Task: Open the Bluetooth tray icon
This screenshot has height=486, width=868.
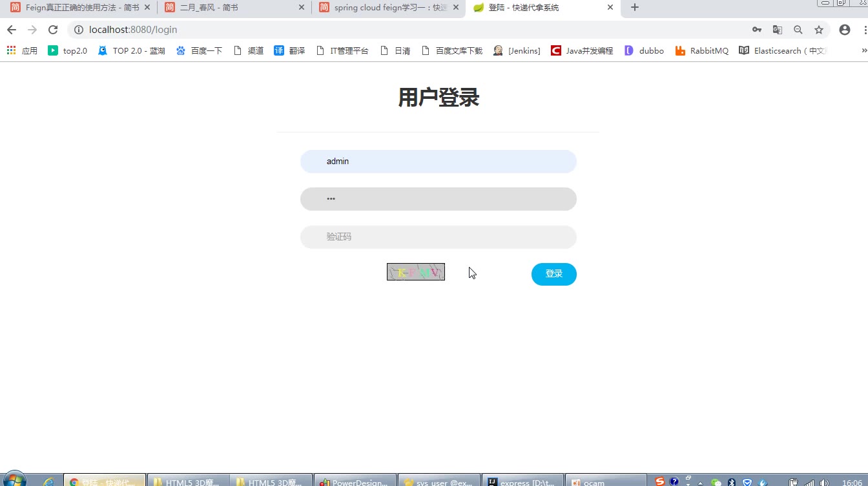Action: (732, 482)
